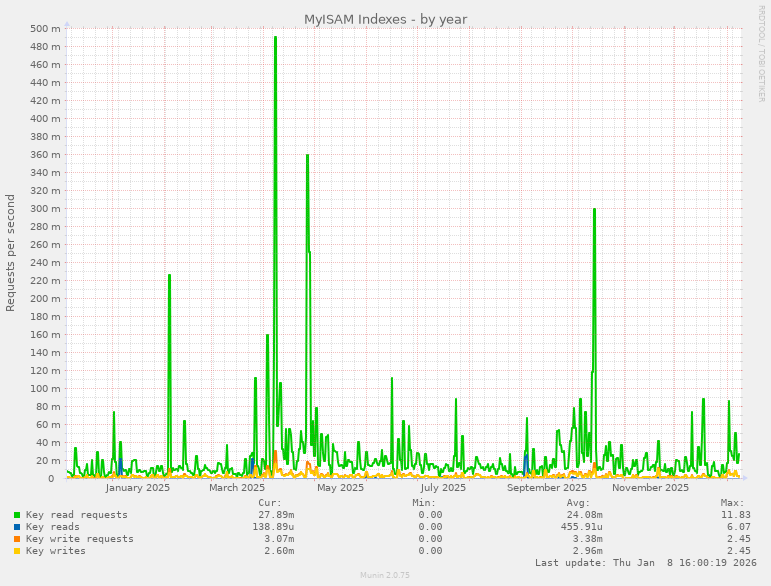Click the green spike peaking at 300 m
This screenshot has width=771, height=586.
click(x=594, y=295)
